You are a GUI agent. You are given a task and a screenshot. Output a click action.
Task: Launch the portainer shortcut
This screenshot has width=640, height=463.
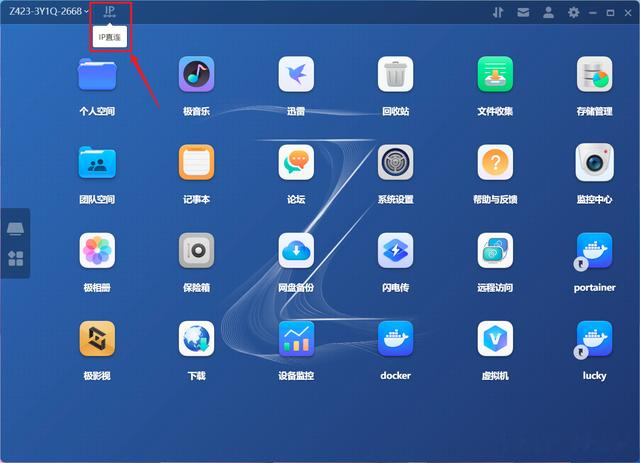point(594,250)
